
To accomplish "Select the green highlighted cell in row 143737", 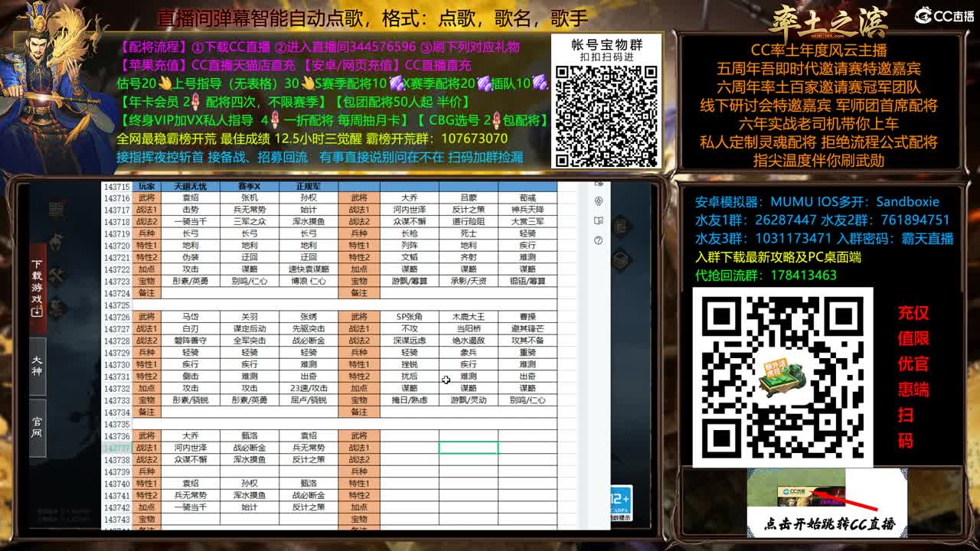I will pos(469,446).
